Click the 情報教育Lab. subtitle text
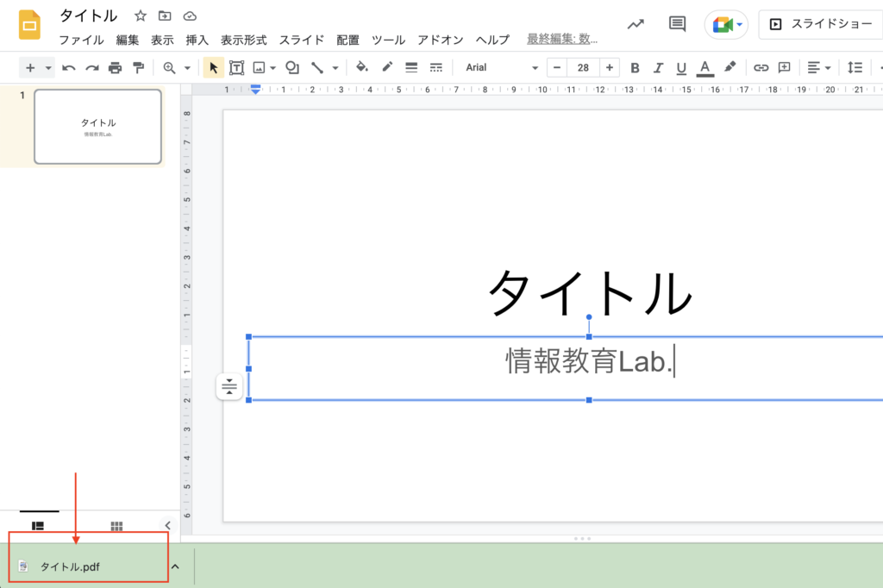The height and width of the screenshot is (588, 883). click(590, 361)
